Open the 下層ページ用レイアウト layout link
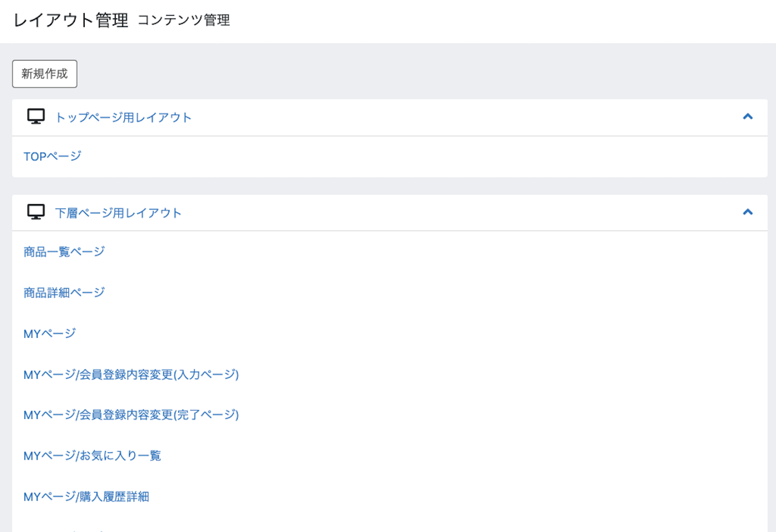Image resolution: width=776 pixels, height=532 pixels. coord(118,213)
